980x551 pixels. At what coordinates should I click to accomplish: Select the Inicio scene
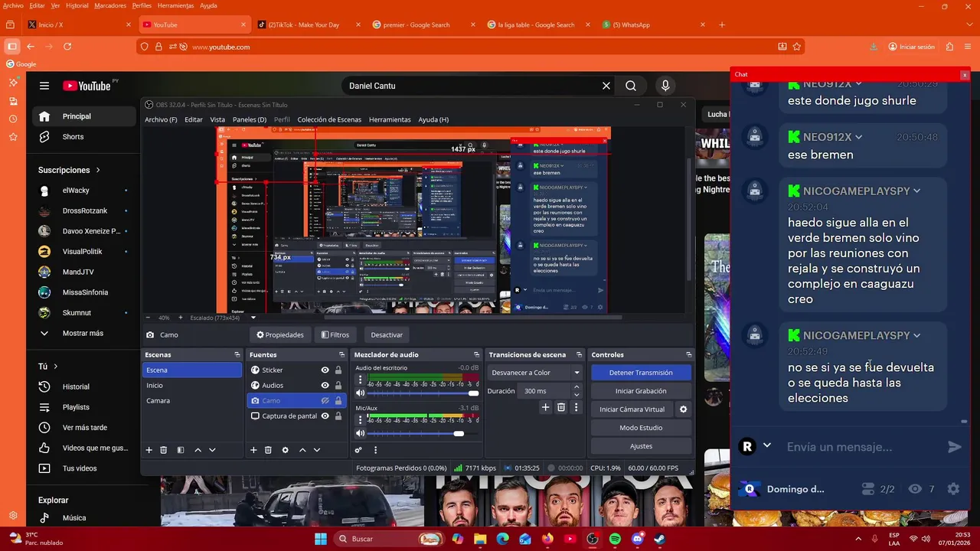click(192, 385)
